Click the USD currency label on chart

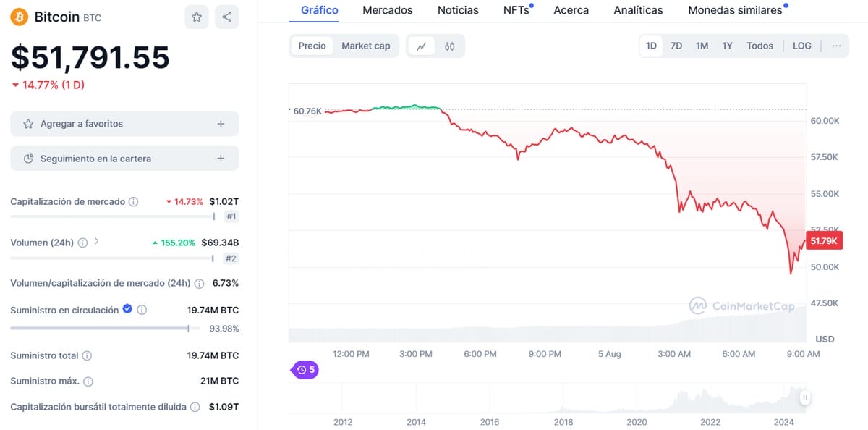(825, 339)
